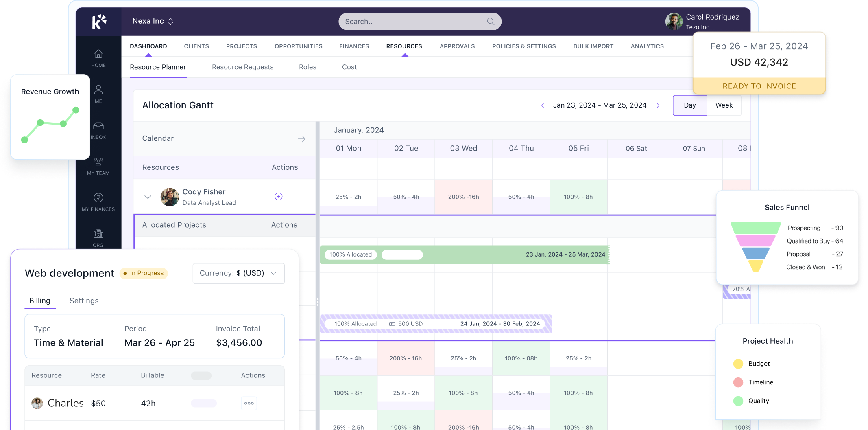Collapse the Cody Fisher resource row
868x430 pixels.
(x=148, y=197)
